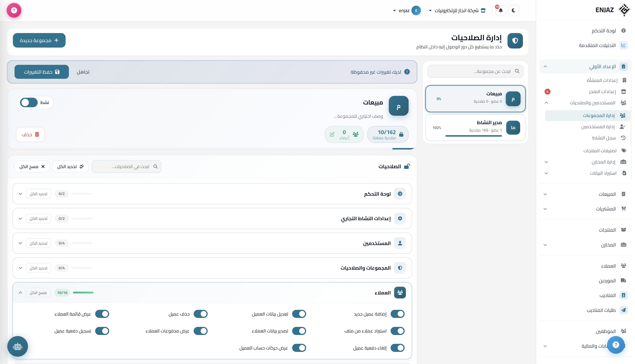This screenshot has width=635, height=364.
Task: Expand the المستخدمين permissions section chevron
Action: [21, 243]
